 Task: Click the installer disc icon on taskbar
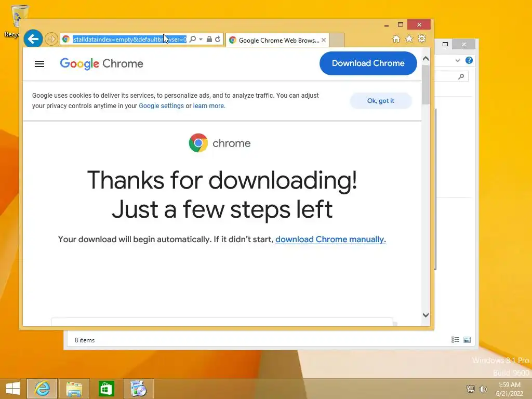[x=138, y=389]
